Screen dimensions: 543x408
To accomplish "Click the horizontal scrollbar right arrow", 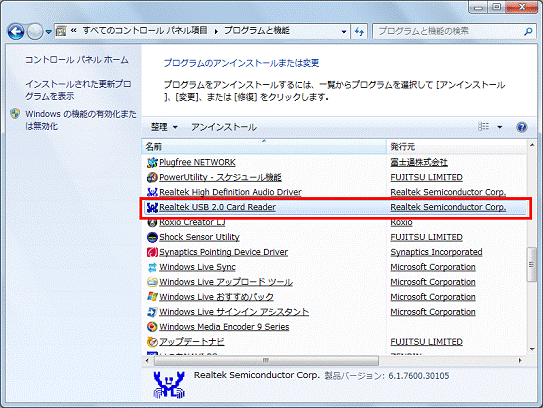I will click(520, 361).
